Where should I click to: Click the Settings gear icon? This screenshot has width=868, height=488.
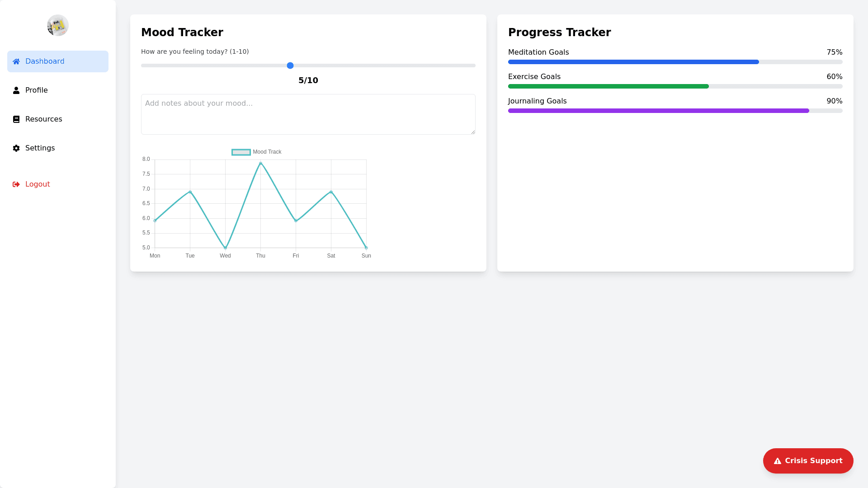[16, 148]
